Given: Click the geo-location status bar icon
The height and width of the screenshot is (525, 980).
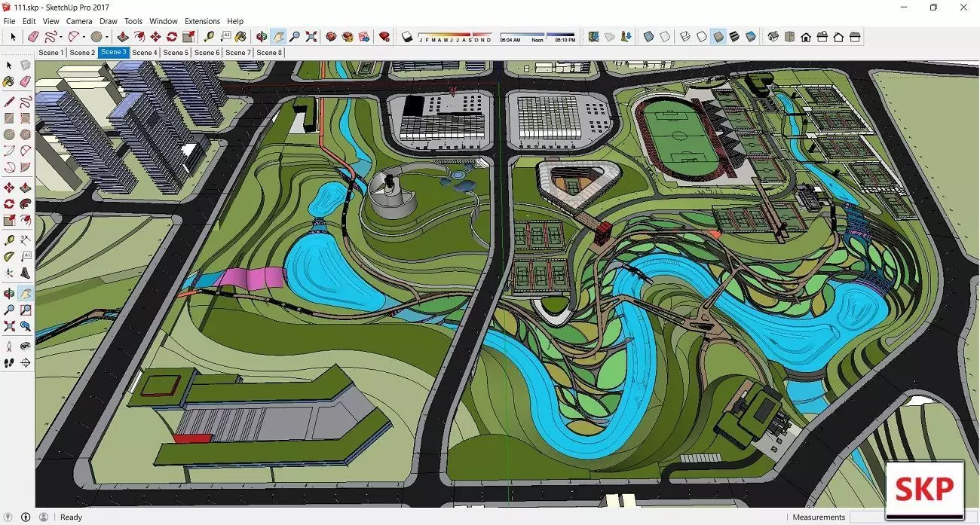Looking at the screenshot, I should tap(8, 517).
